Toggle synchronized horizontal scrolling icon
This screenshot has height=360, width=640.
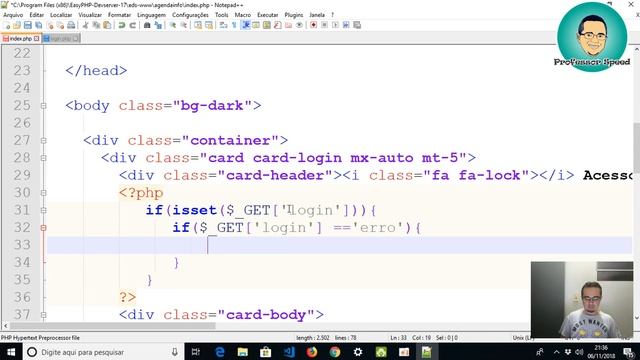209,25
